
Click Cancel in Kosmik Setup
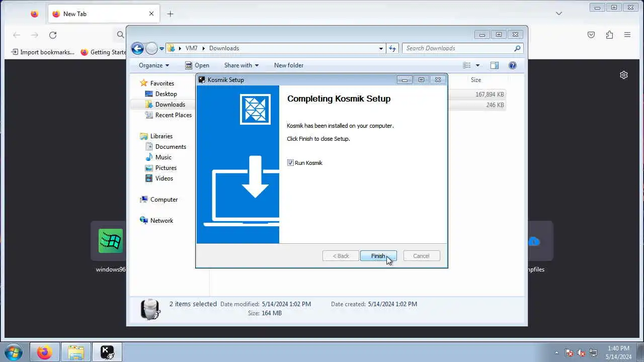pos(421,256)
